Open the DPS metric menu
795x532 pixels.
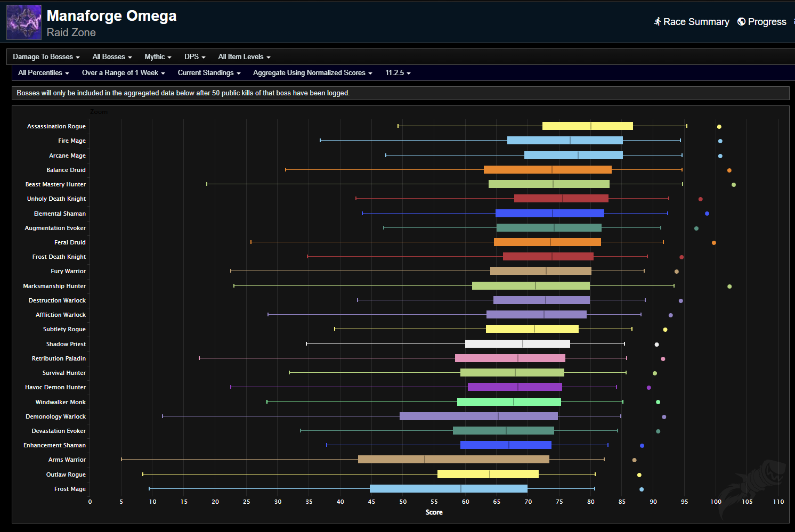(x=194, y=57)
